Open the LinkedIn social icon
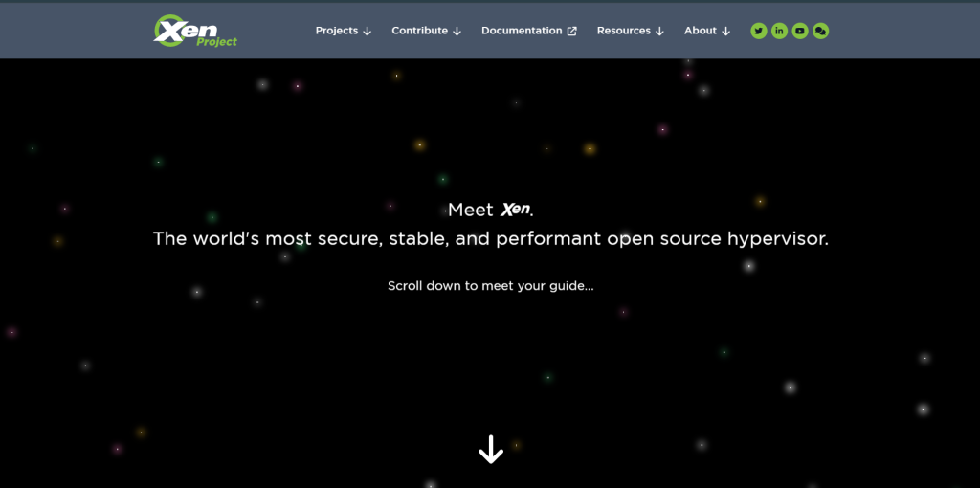This screenshot has height=488, width=980. click(x=779, y=31)
